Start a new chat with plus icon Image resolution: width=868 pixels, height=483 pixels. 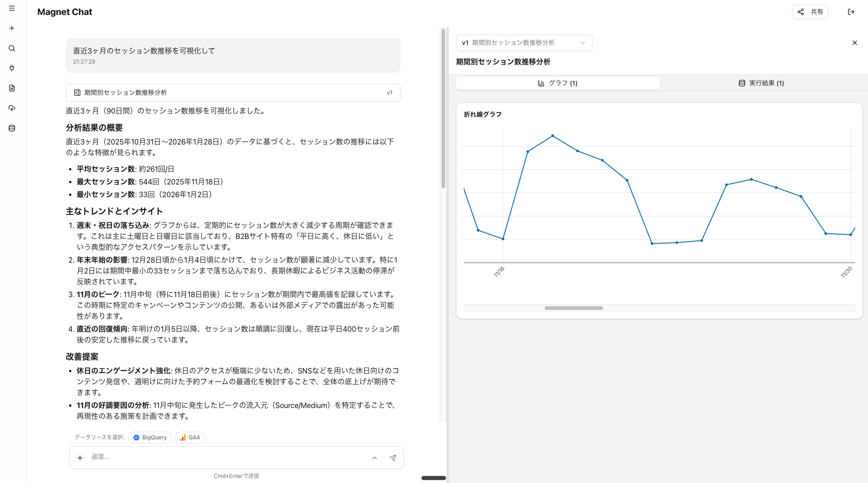pyautogui.click(x=12, y=28)
